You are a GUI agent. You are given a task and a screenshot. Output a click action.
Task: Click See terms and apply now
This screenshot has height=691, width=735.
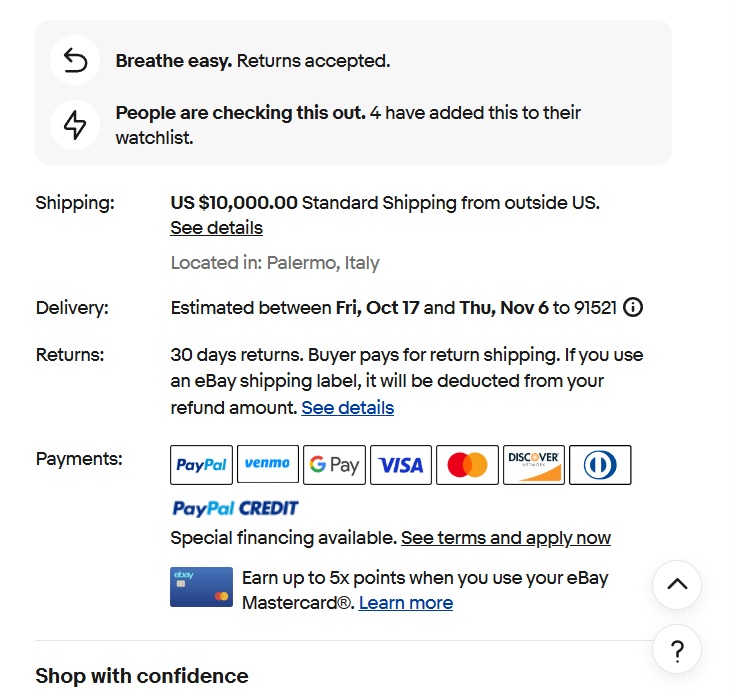point(505,538)
